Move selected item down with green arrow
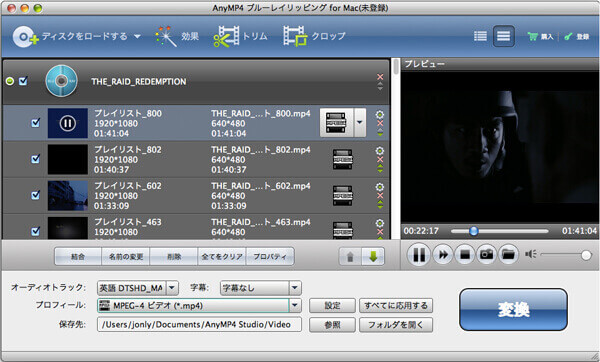This screenshot has height=362, width=600. 373,256
